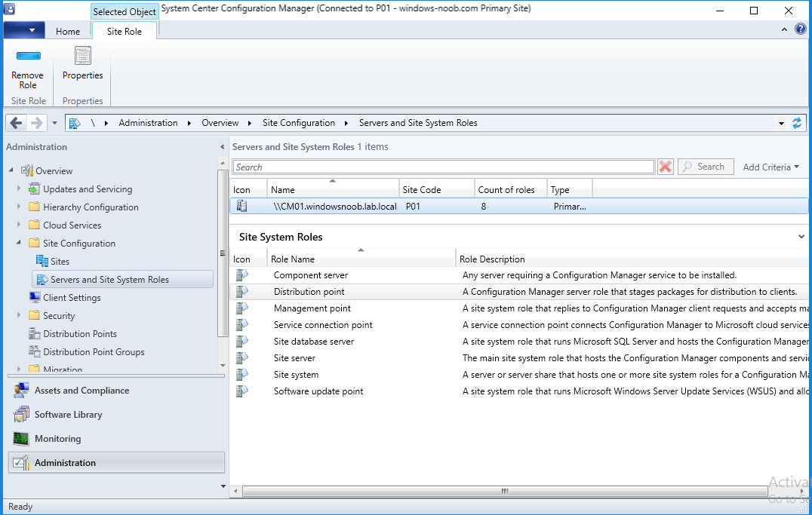Click the breadcrumb root node icon
Image resolution: width=812 pixels, height=515 pixels.
coord(75,123)
